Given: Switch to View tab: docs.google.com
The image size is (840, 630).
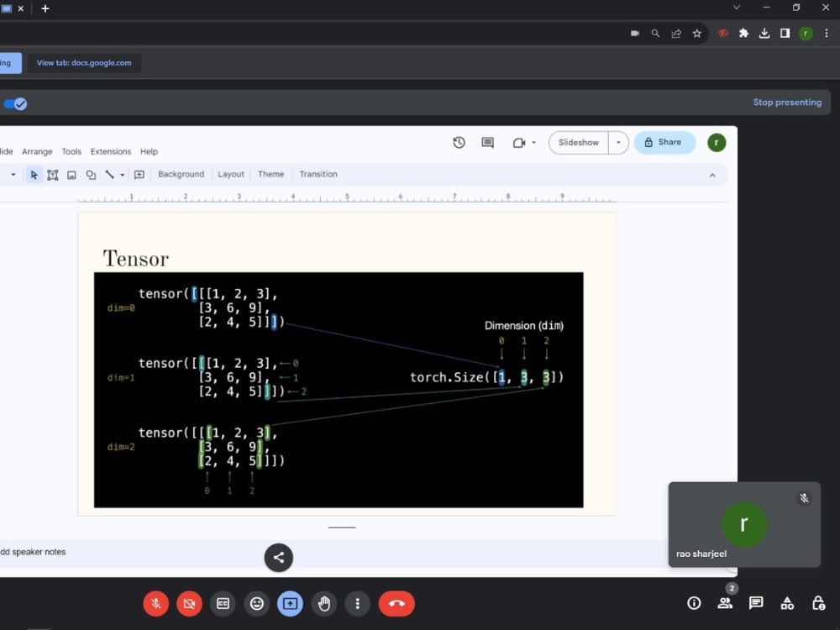Looking at the screenshot, I should click(x=84, y=63).
